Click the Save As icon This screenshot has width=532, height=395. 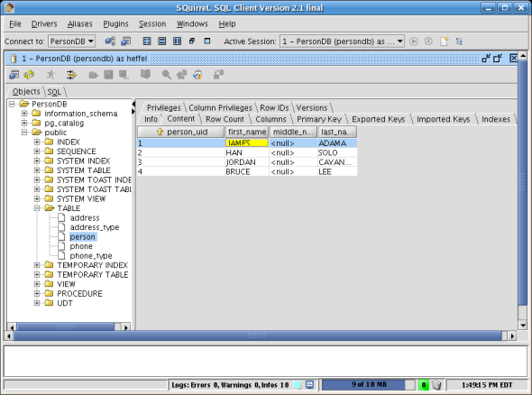coord(124,74)
